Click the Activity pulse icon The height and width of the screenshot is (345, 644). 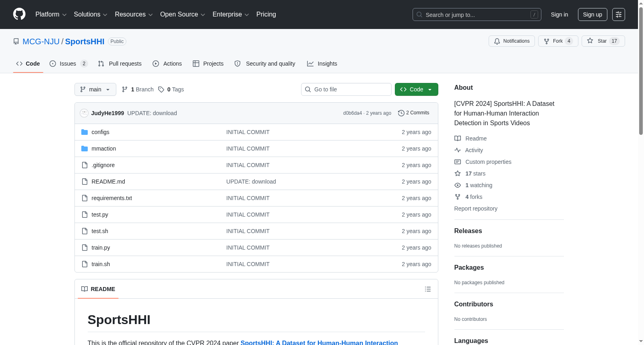coord(458,150)
